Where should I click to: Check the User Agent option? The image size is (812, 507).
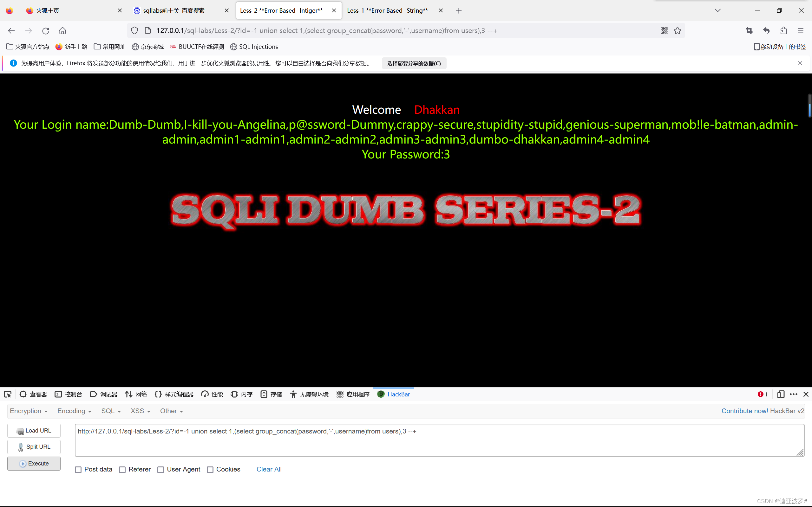161,469
